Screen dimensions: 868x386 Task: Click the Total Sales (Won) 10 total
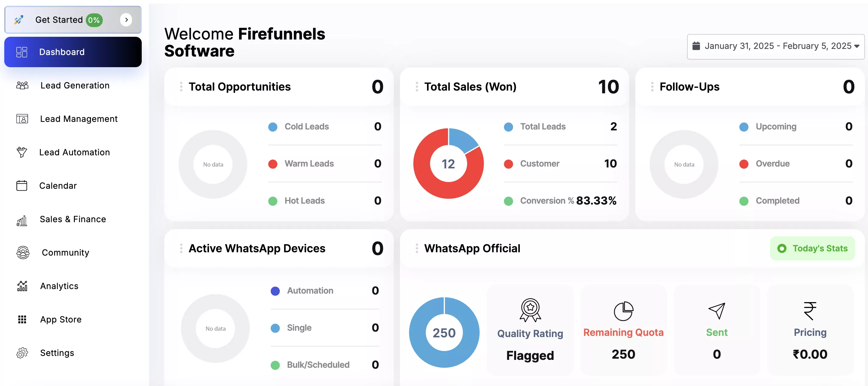[608, 87]
